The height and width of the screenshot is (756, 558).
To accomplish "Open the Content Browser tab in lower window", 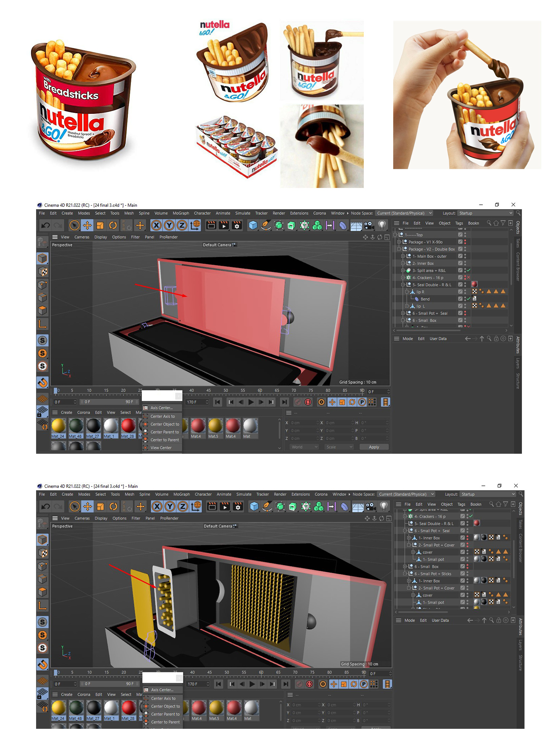I will (520, 548).
